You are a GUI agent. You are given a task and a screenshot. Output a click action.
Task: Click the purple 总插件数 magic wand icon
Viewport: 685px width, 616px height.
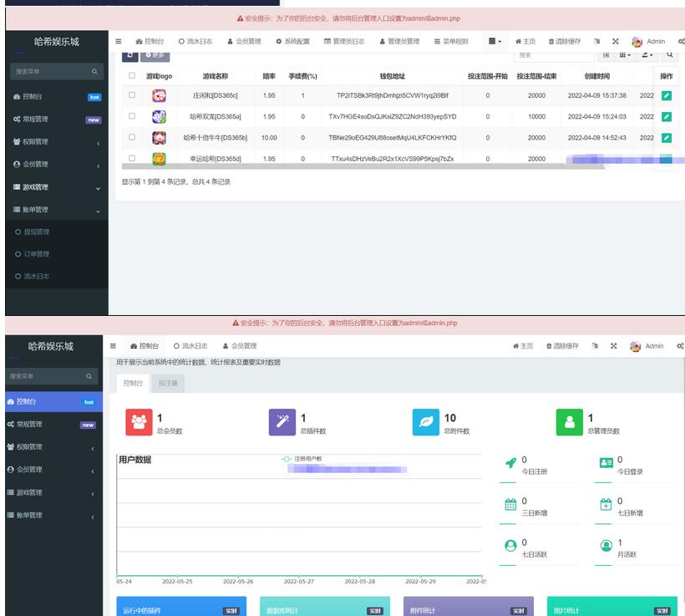pyautogui.click(x=282, y=423)
